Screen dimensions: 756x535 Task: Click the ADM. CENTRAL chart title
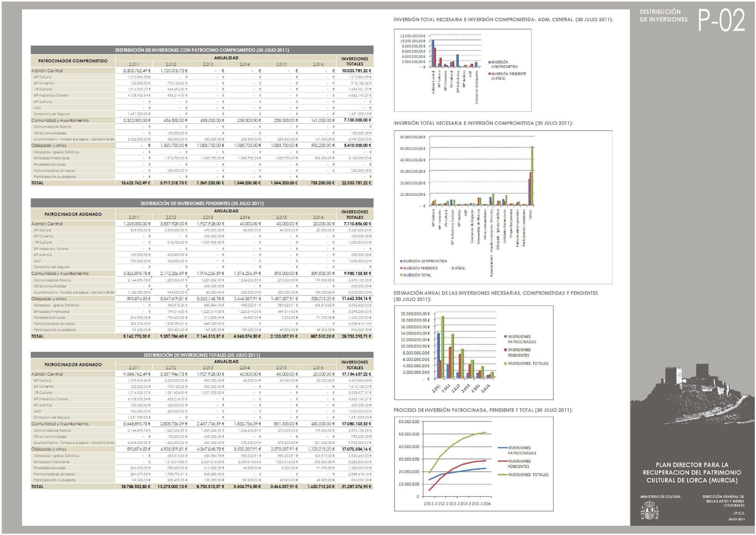[x=503, y=20]
